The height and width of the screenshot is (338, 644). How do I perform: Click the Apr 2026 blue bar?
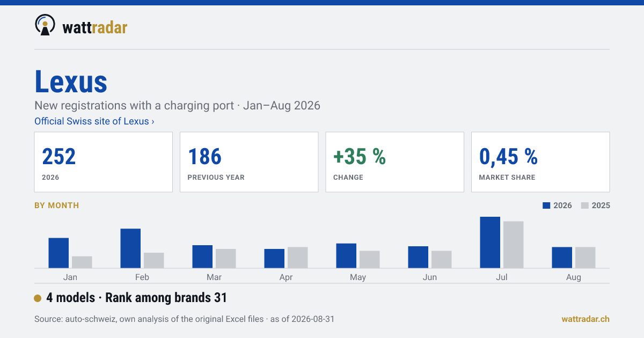[274, 258]
